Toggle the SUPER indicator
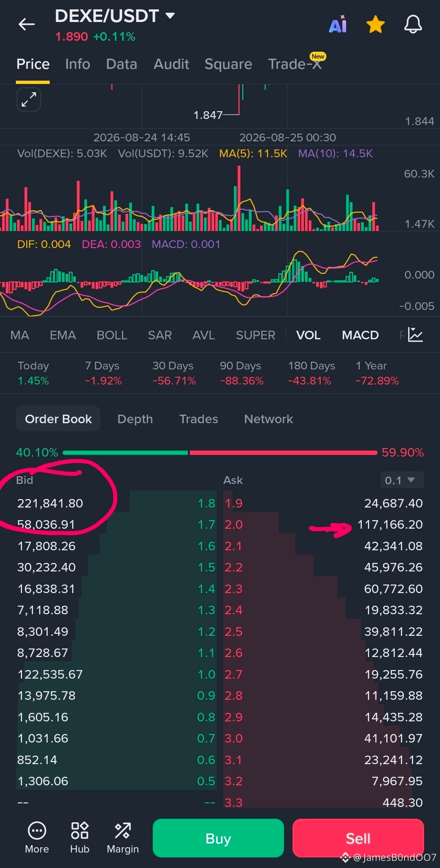The width and height of the screenshot is (440, 868). coord(255,335)
